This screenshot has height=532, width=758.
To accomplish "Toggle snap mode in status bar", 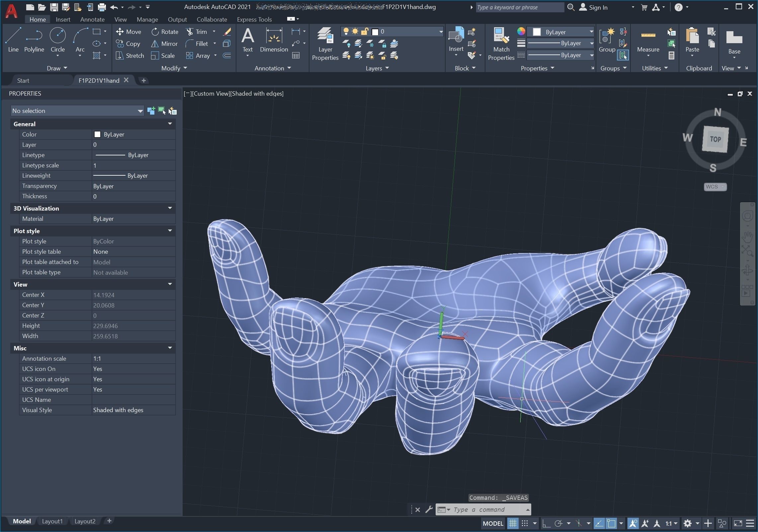I will coord(525,524).
